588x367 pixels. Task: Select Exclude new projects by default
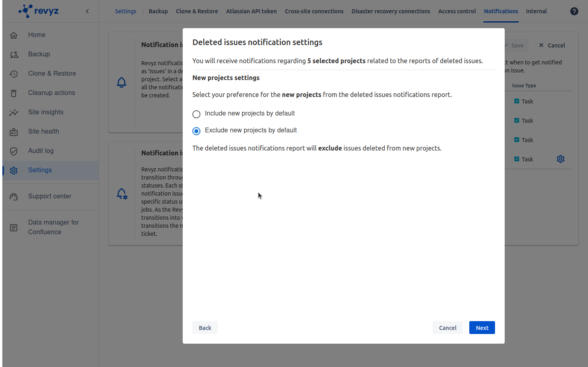[196, 131]
